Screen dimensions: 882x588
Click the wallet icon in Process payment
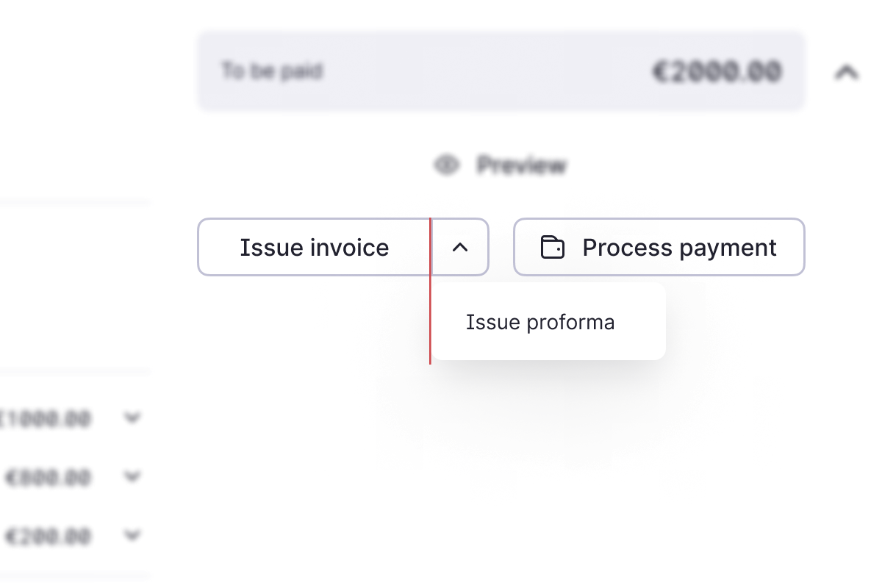(553, 248)
